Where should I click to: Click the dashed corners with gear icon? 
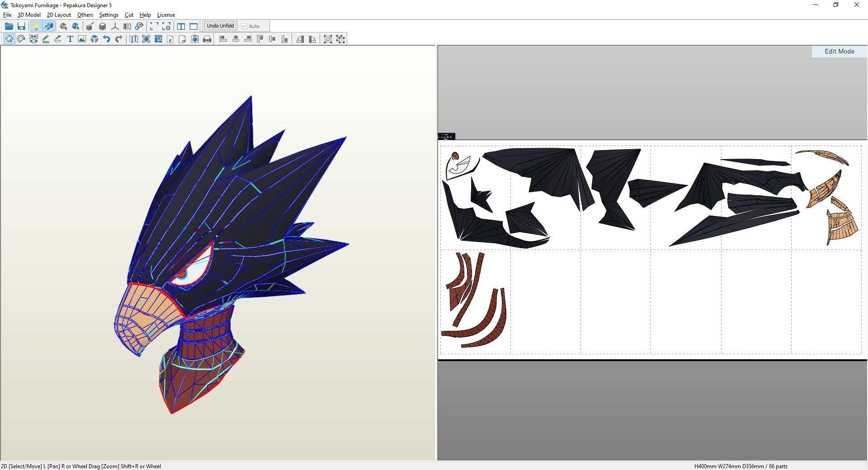click(166, 26)
